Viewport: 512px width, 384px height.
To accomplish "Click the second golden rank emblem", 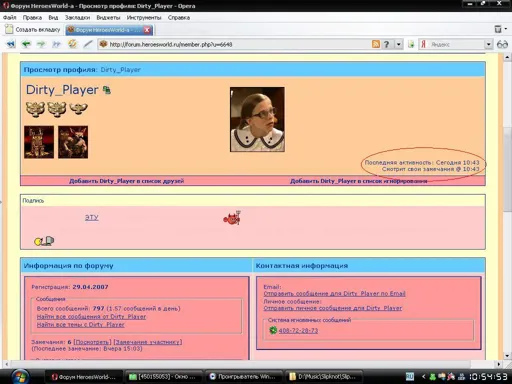I will click(x=57, y=109).
